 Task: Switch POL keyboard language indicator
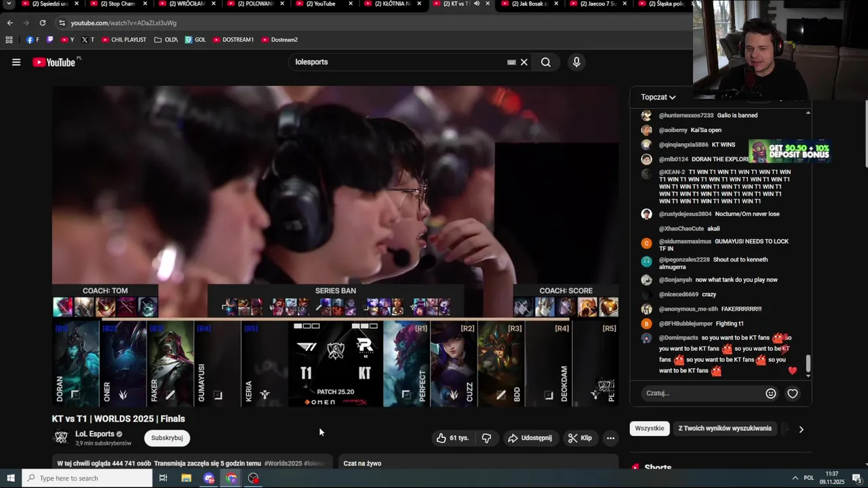point(809,479)
